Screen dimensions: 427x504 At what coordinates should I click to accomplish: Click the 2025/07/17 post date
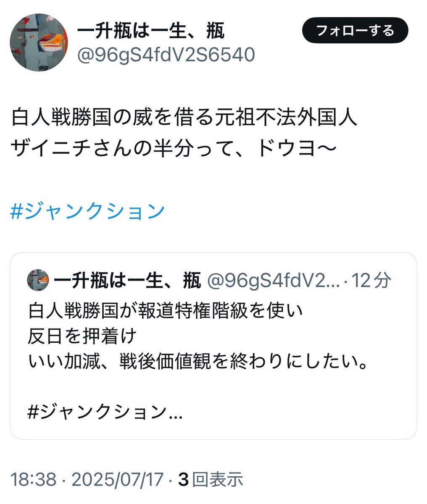point(117,479)
